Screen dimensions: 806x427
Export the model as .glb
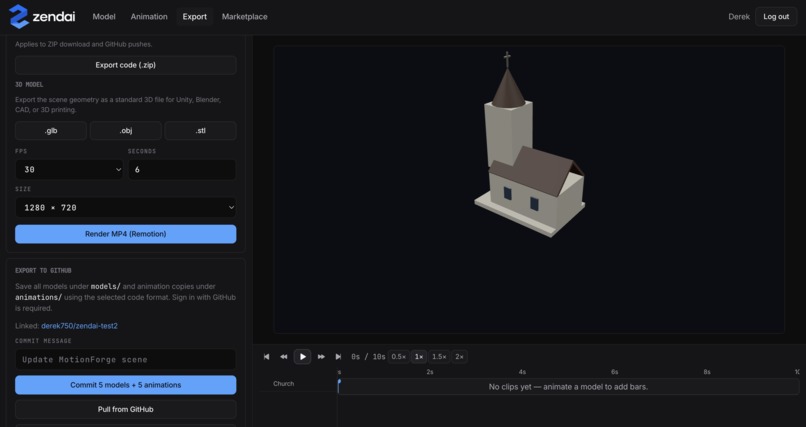[51, 131]
